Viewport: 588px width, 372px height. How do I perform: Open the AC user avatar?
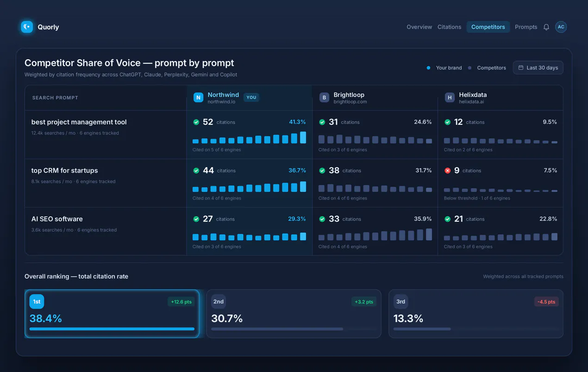coord(561,27)
